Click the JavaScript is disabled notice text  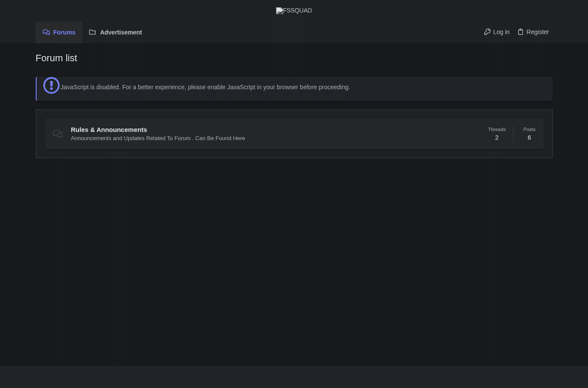tap(205, 87)
